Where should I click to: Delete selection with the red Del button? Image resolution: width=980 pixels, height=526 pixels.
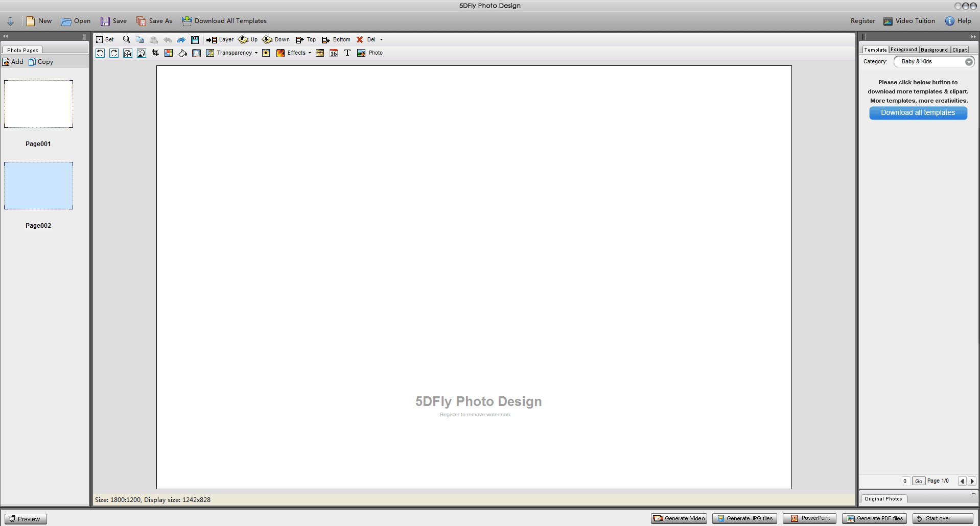coord(367,39)
